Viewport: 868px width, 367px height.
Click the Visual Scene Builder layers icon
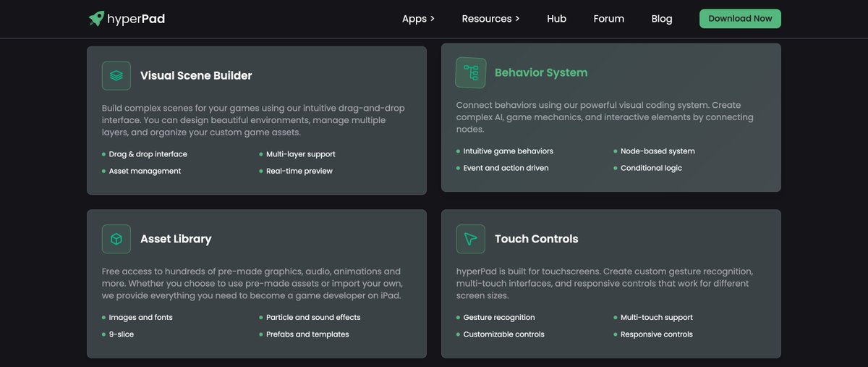coord(116,75)
